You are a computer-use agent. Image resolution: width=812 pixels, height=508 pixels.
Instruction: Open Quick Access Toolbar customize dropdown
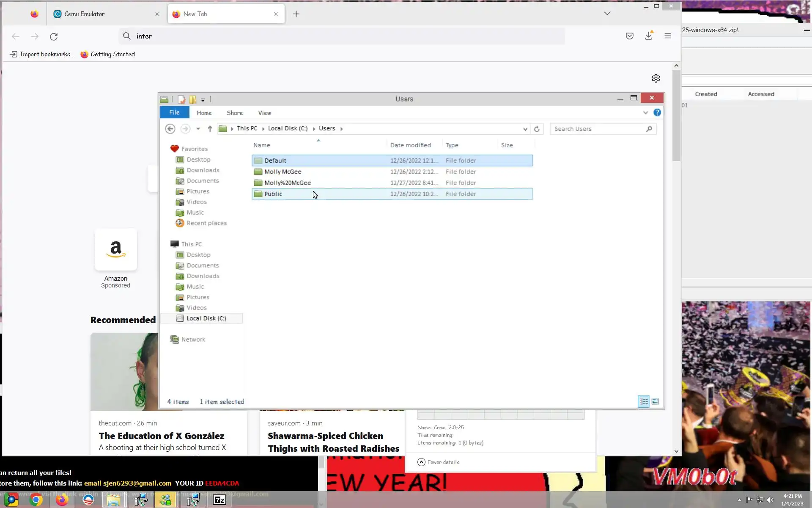pyautogui.click(x=203, y=100)
